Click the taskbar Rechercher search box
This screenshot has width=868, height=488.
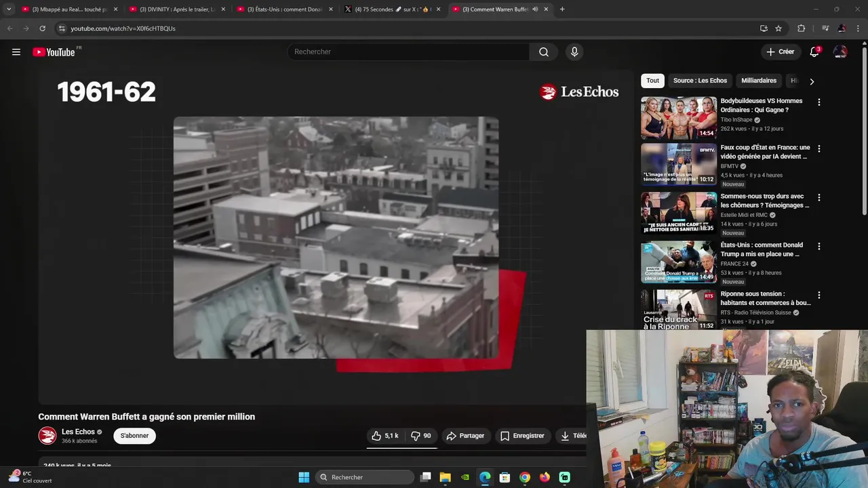tap(365, 477)
